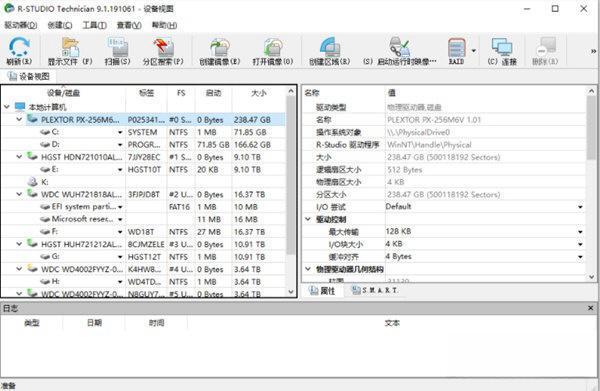Select the G: HGST12T partition

(x=143, y=257)
